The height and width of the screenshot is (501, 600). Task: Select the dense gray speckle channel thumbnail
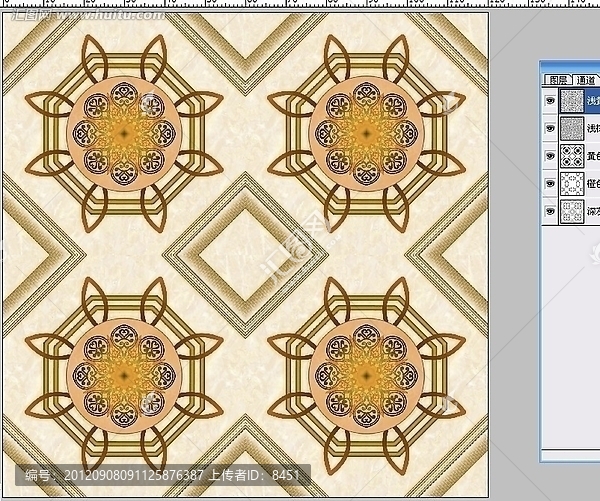572,128
